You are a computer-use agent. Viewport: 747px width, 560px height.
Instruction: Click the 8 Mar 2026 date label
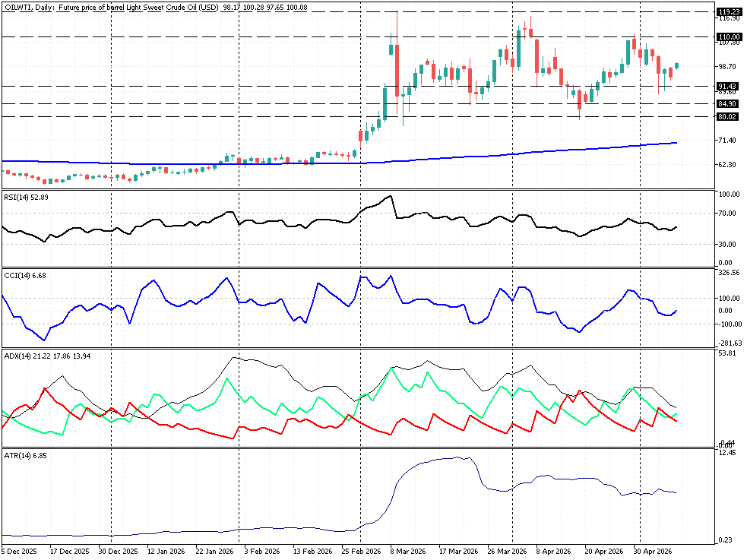coord(408,552)
